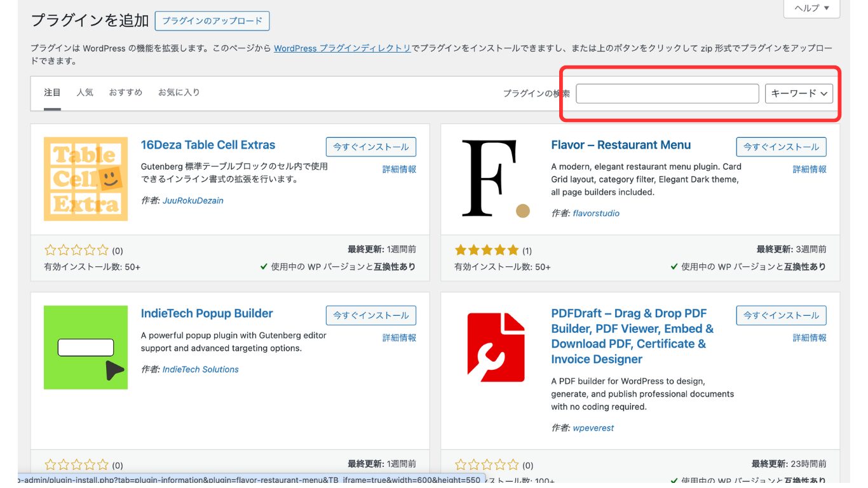The width and height of the screenshot is (868, 488).
Task: Switch to the 注目 tab
Action: point(52,93)
